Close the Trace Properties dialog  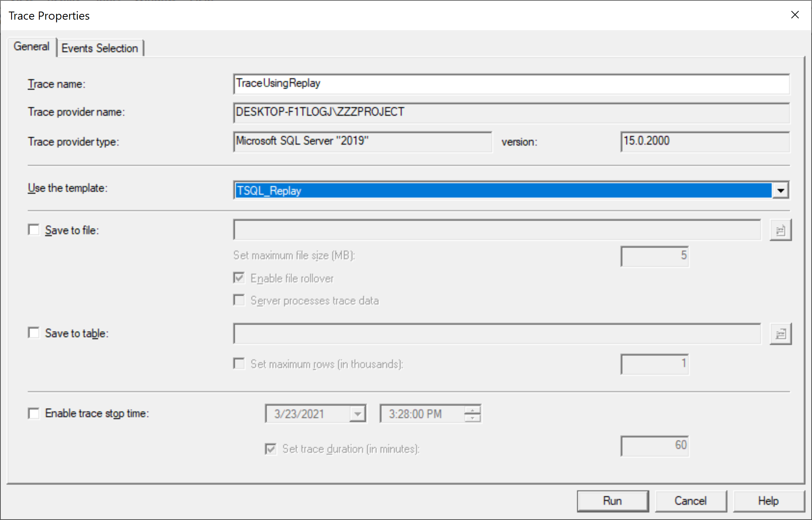(795, 15)
